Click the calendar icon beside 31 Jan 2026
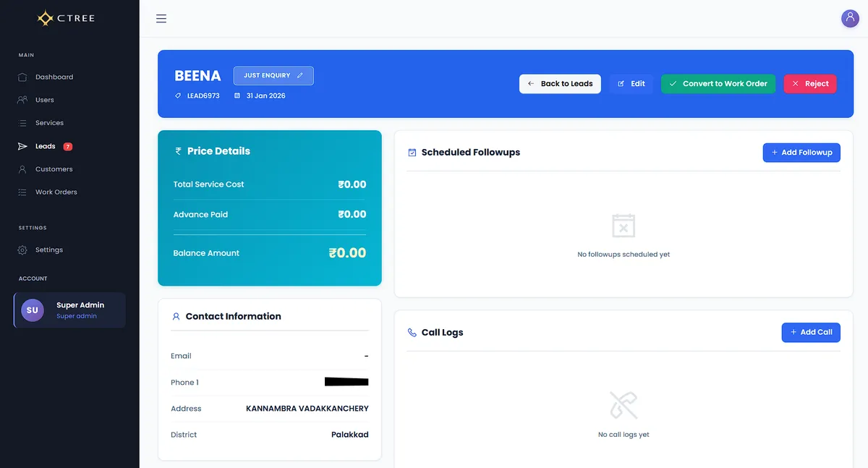This screenshot has height=468, width=868. click(x=237, y=95)
